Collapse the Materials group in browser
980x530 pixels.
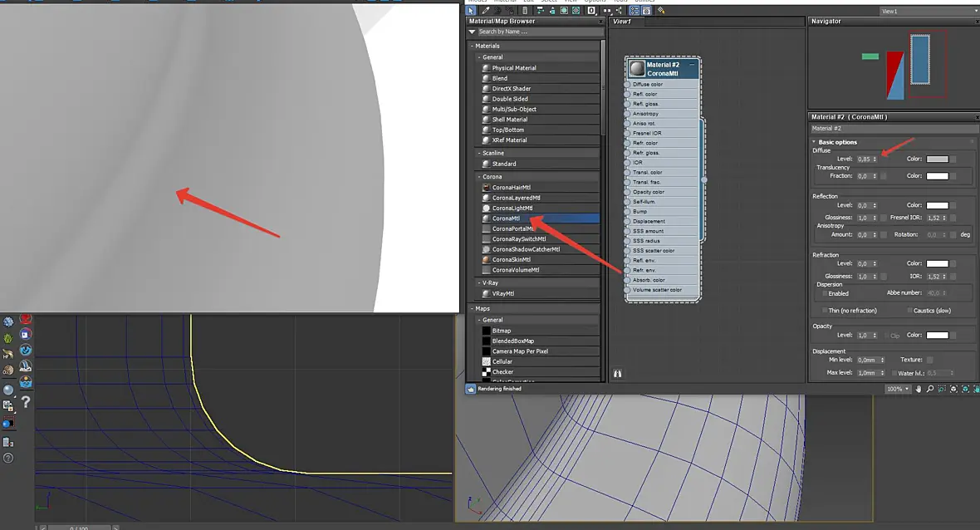[472, 46]
